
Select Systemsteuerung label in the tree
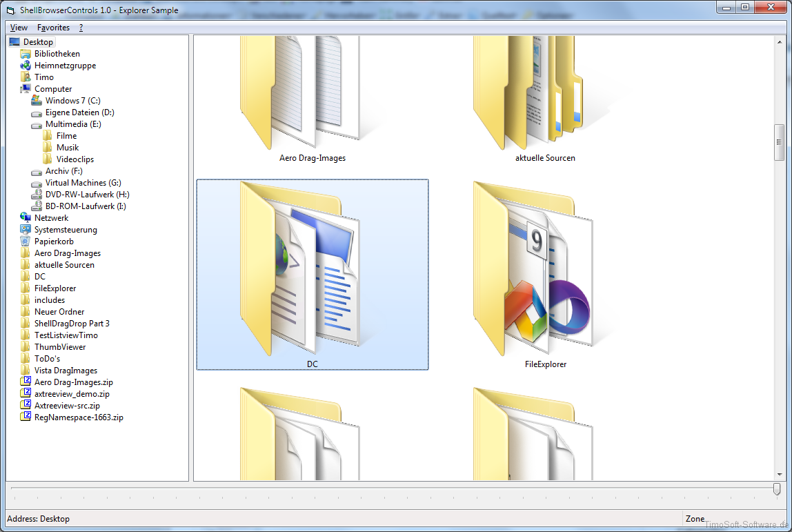click(x=66, y=229)
